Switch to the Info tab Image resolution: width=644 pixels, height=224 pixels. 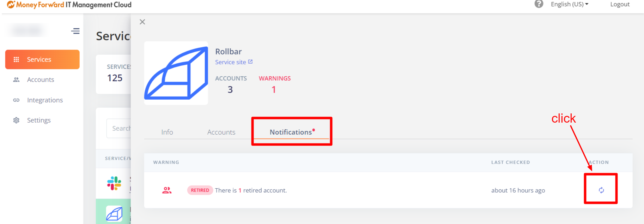tap(167, 132)
